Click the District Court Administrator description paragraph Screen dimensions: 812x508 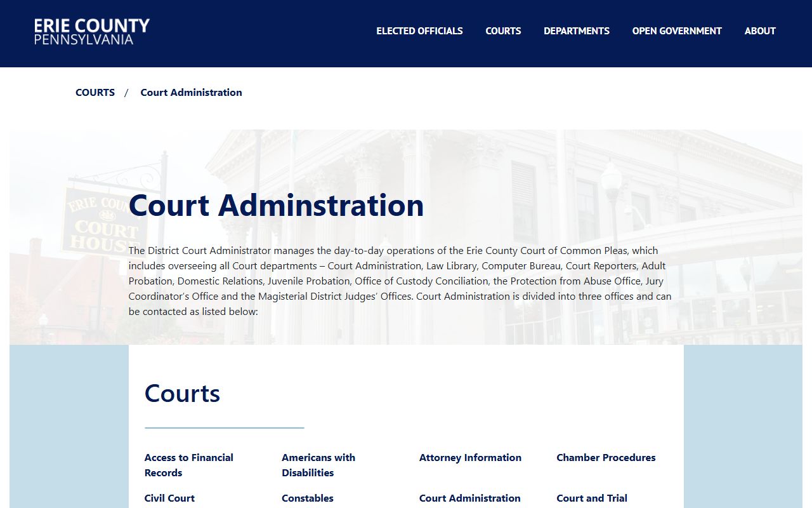point(400,281)
